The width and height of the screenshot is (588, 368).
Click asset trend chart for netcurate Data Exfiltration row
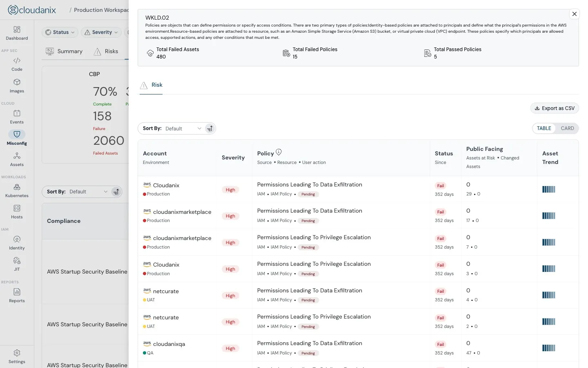(x=549, y=295)
